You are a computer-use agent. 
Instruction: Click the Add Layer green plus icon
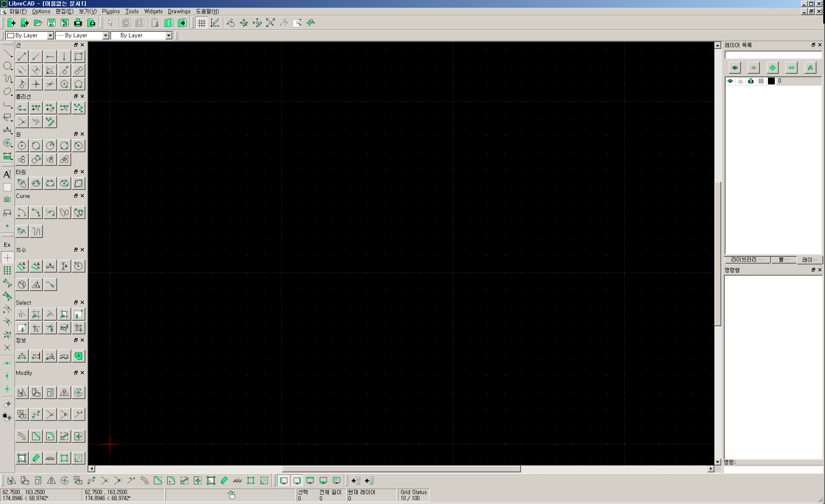tap(772, 68)
